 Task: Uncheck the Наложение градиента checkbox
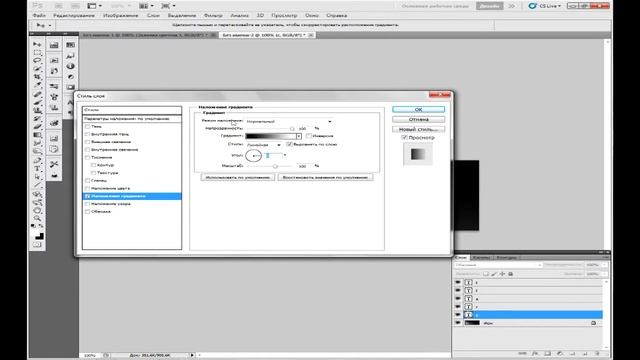[87, 196]
